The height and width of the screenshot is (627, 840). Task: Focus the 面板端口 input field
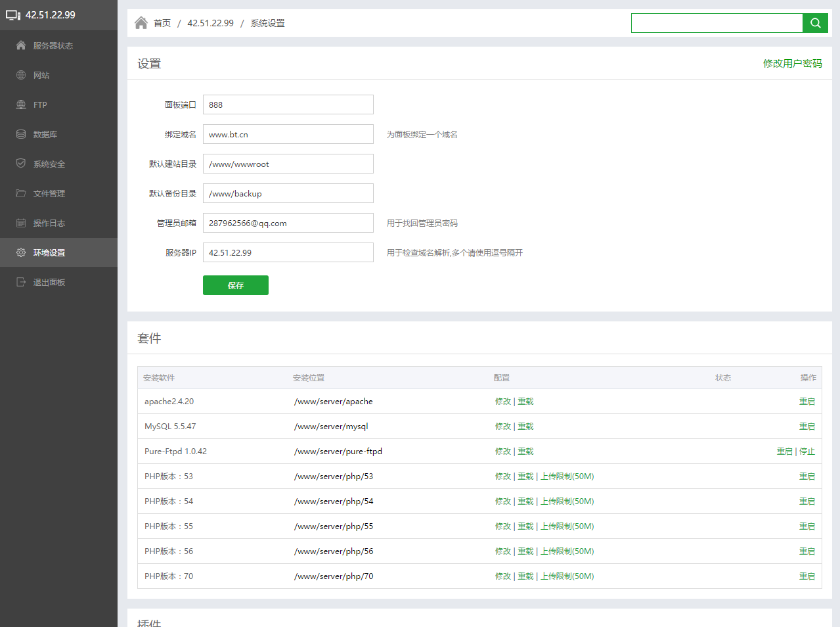point(288,104)
